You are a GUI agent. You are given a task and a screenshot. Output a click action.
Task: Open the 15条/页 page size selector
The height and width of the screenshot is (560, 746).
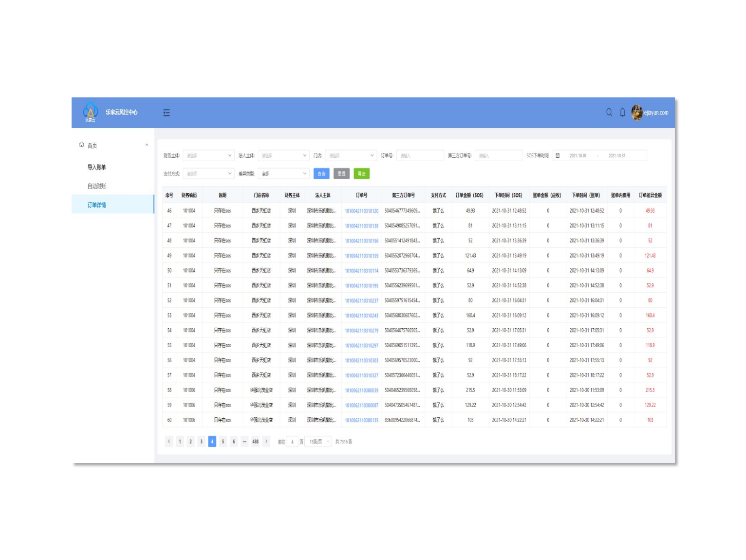pyautogui.click(x=319, y=442)
